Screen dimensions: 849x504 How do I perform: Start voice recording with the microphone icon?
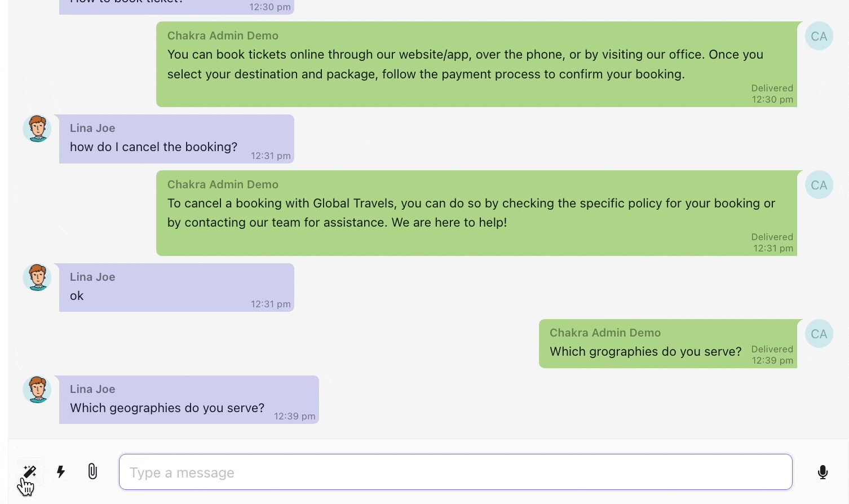(823, 472)
